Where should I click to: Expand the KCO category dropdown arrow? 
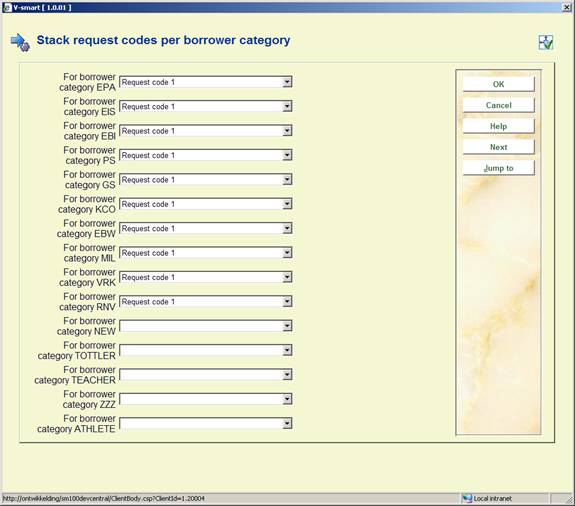(287, 204)
